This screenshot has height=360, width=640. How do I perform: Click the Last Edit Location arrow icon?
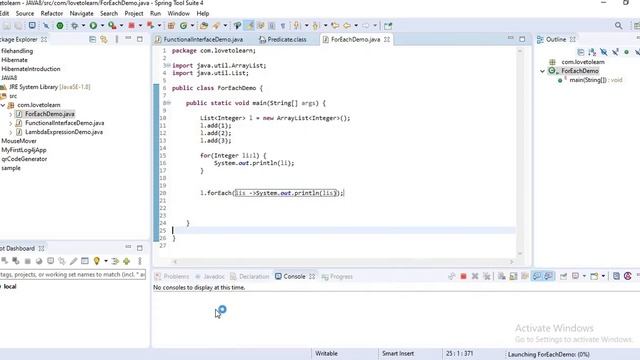pos(335,26)
